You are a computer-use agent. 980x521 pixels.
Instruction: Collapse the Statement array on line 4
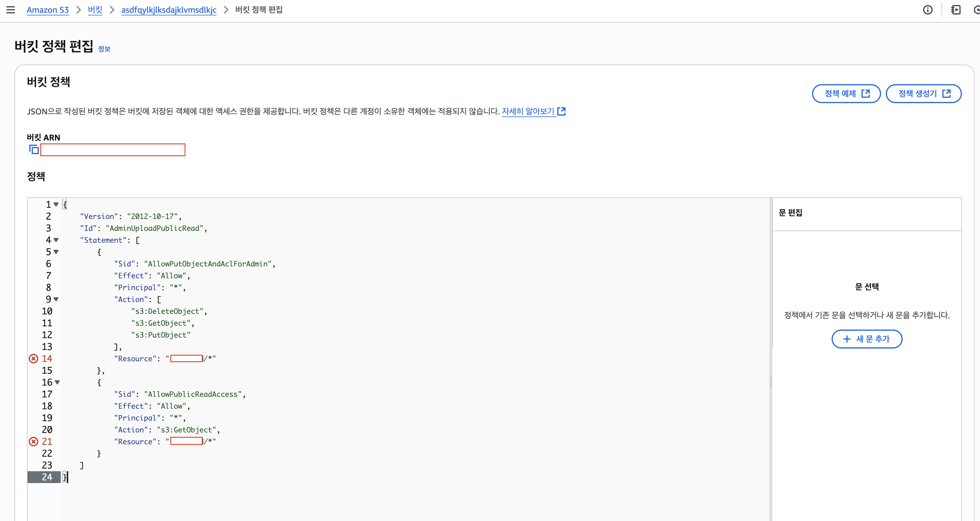click(56, 240)
